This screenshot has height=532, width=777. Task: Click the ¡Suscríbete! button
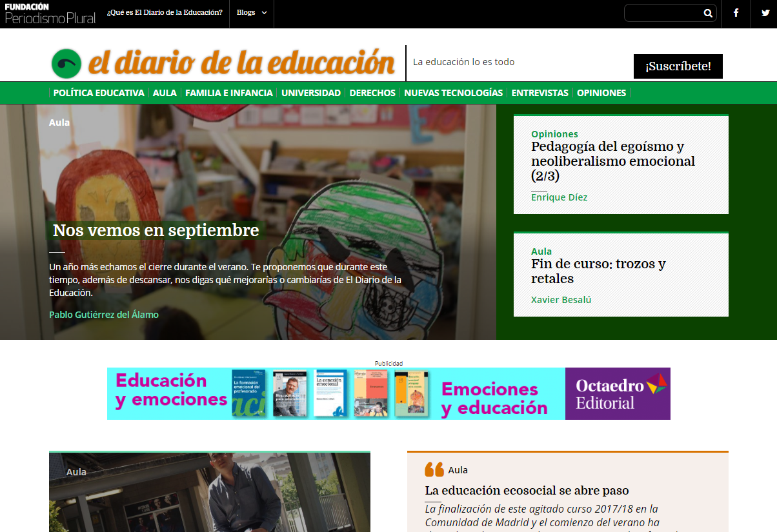point(678,66)
